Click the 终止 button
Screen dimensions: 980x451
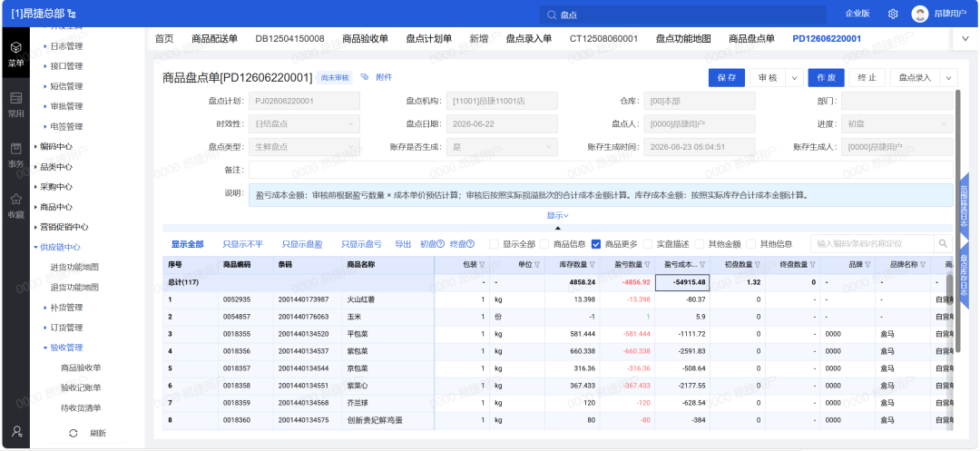point(867,78)
